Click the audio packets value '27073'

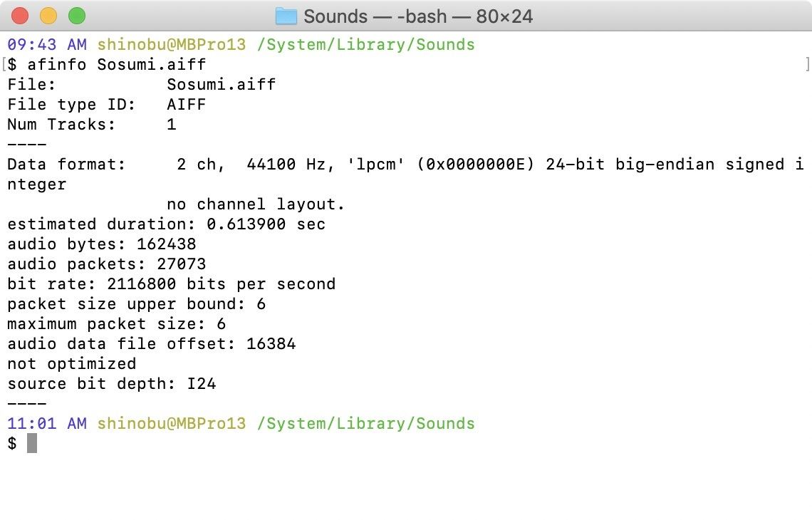tap(181, 264)
